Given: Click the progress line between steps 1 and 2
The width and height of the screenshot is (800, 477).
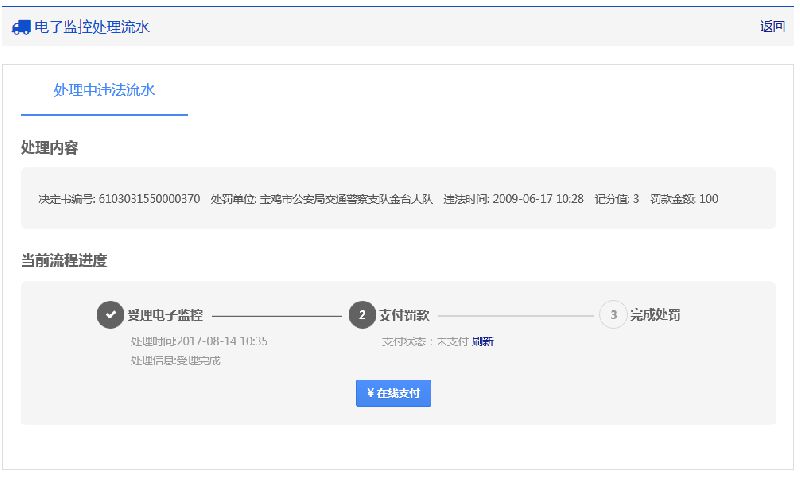Looking at the screenshot, I should [276, 316].
